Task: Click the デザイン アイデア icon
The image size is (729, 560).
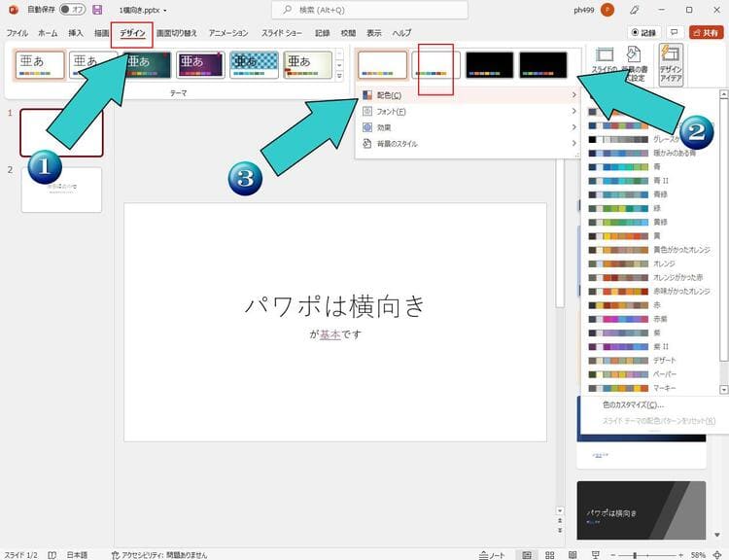Action: point(671,64)
